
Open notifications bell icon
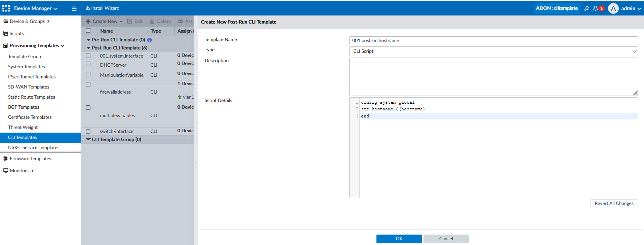pyautogui.click(x=595, y=8)
